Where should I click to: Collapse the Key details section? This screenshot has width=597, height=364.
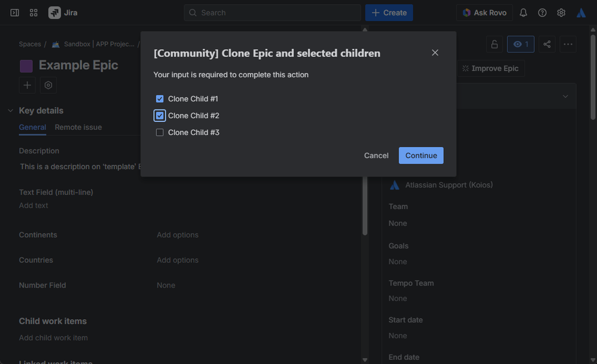[x=10, y=111]
